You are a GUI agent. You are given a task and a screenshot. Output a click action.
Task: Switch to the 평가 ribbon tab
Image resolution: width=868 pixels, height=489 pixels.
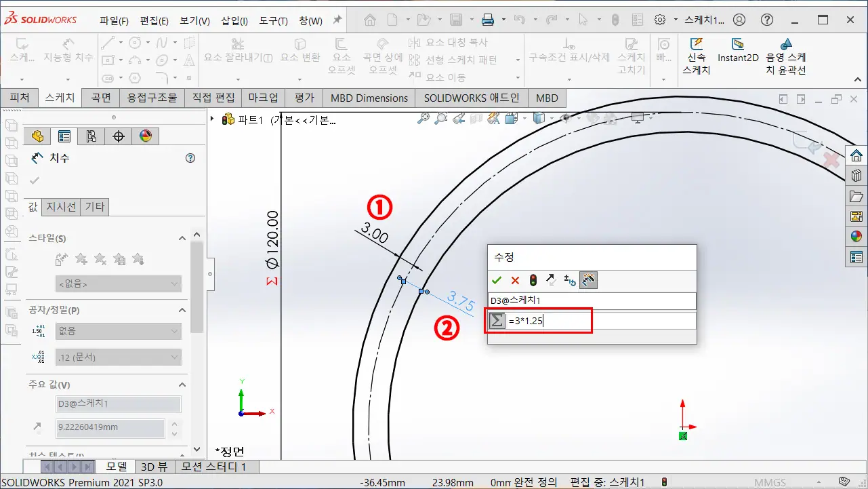tap(304, 98)
